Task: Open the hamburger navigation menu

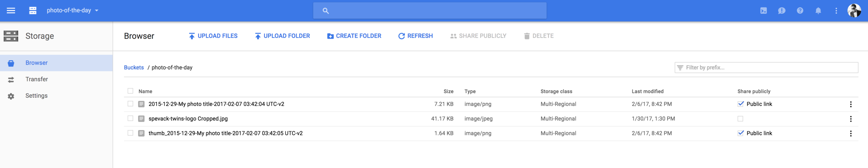Action: [x=11, y=10]
